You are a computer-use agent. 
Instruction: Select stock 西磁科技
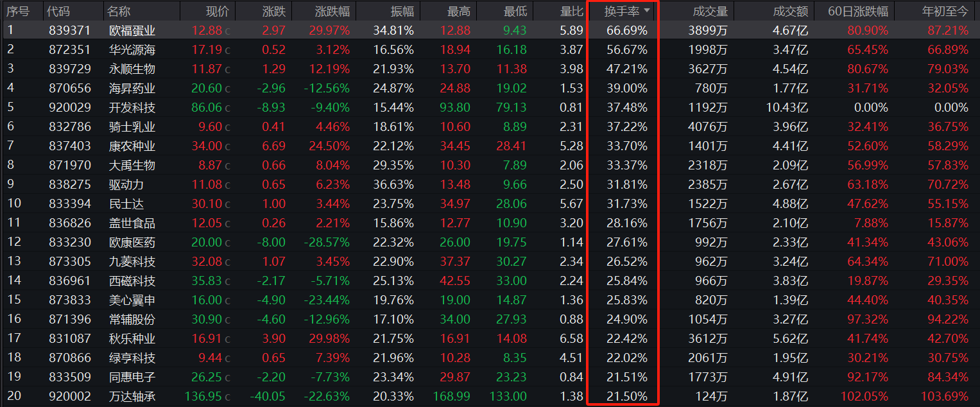click(132, 281)
